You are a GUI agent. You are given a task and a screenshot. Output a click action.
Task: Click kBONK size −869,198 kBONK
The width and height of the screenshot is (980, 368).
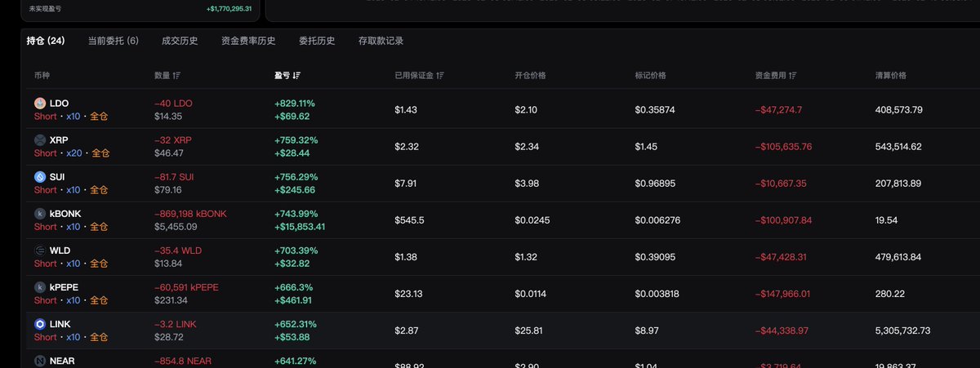tap(190, 214)
